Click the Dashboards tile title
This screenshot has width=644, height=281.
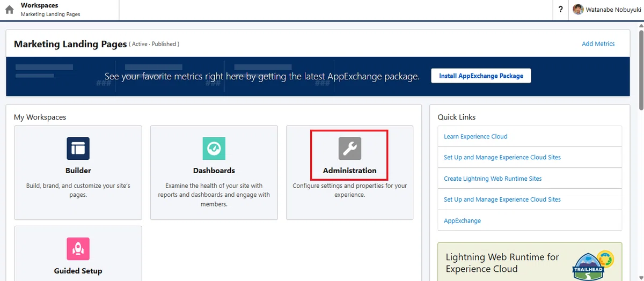[214, 171]
